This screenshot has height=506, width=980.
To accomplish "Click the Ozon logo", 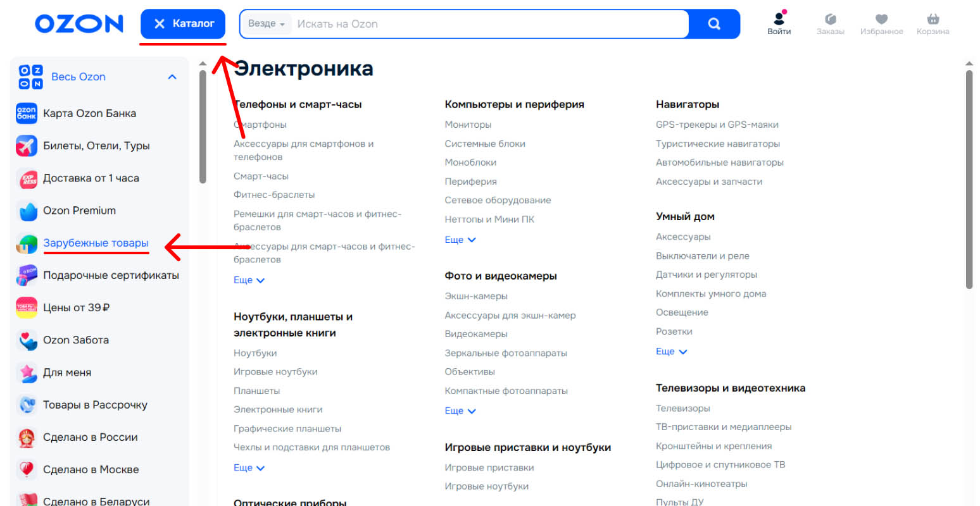I will [x=79, y=24].
